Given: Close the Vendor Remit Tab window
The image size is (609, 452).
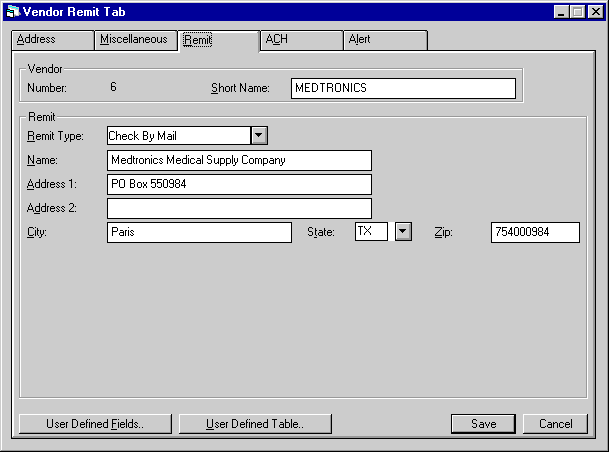Looking at the screenshot, I should [595, 12].
